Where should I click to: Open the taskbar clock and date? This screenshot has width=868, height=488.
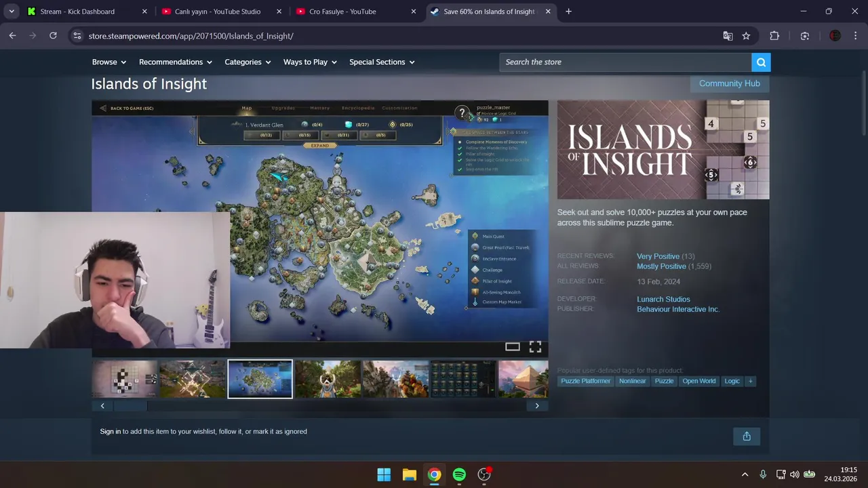click(840, 474)
